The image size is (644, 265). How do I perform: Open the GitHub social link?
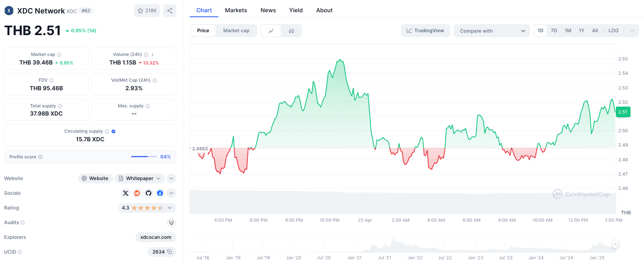149,193
